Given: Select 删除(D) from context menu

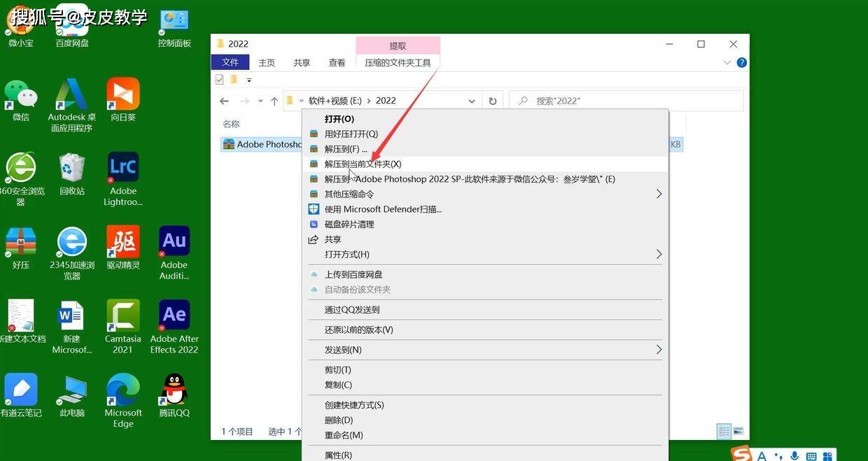Looking at the screenshot, I should click(x=486, y=420).
